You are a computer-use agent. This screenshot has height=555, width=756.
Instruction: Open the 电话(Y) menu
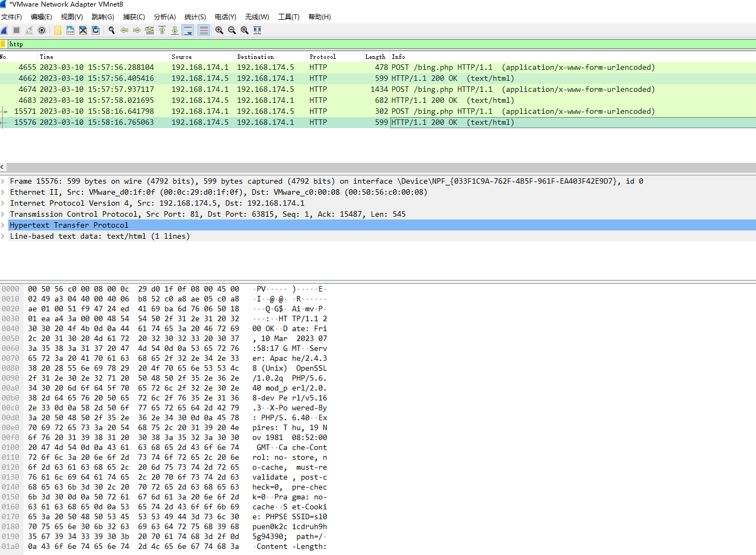(x=225, y=17)
